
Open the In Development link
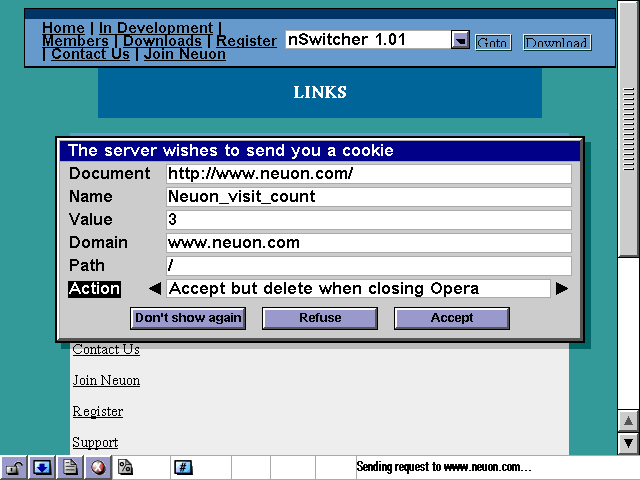(x=156, y=28)
